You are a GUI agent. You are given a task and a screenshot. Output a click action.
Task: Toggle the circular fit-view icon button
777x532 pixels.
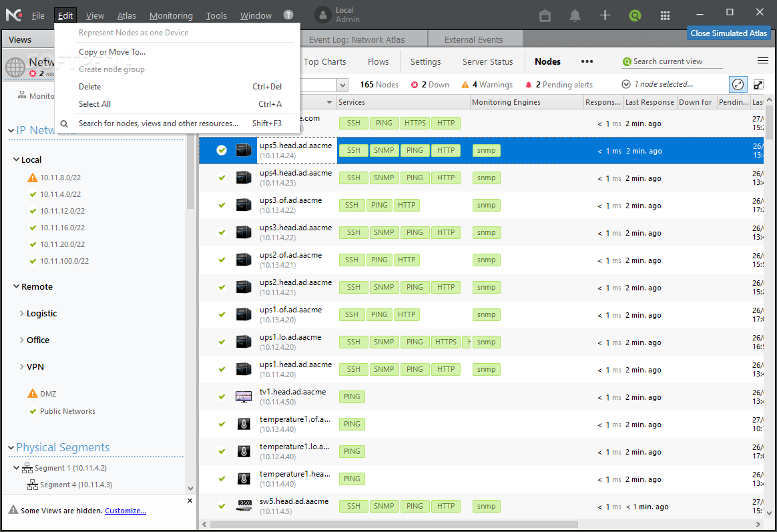(738, 84)
